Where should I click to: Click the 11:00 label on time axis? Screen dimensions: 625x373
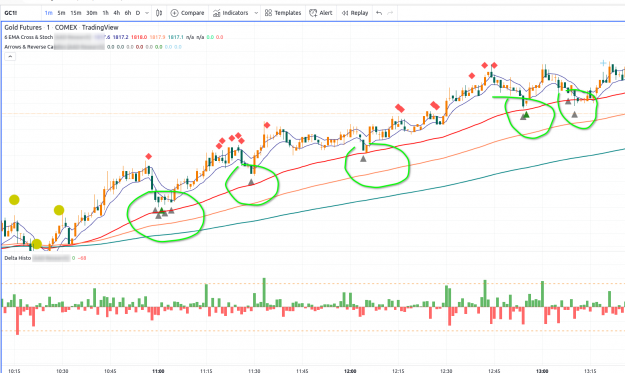pyautogui.click(x=158, y=371)
